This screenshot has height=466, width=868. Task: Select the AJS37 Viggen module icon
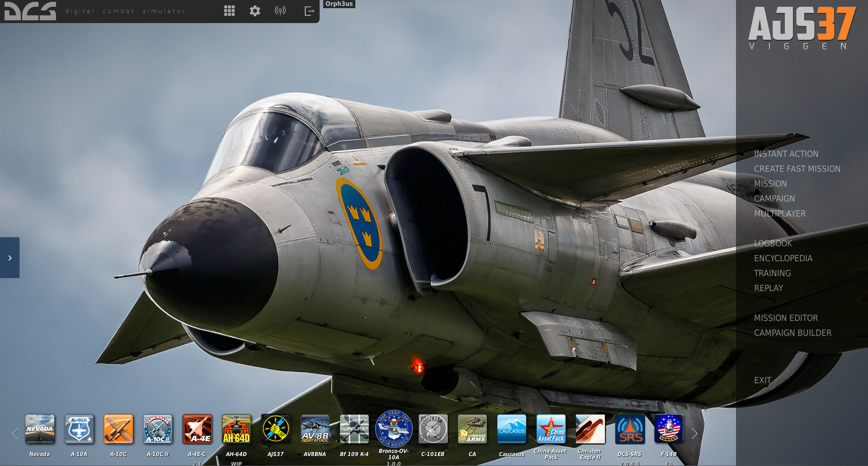(276, 429)
